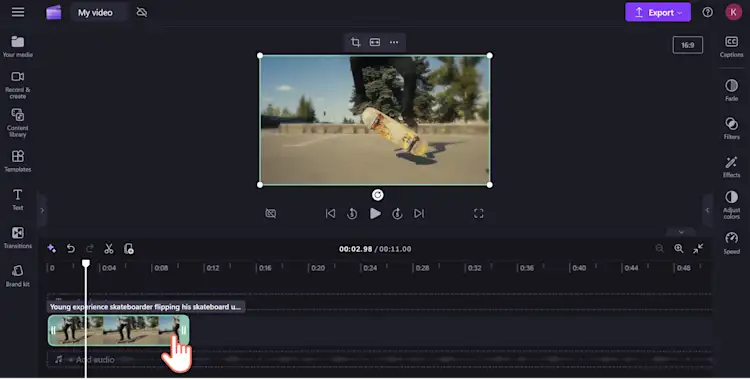Toggle the captions off icon under preview
750x380 pixels.
271,213
